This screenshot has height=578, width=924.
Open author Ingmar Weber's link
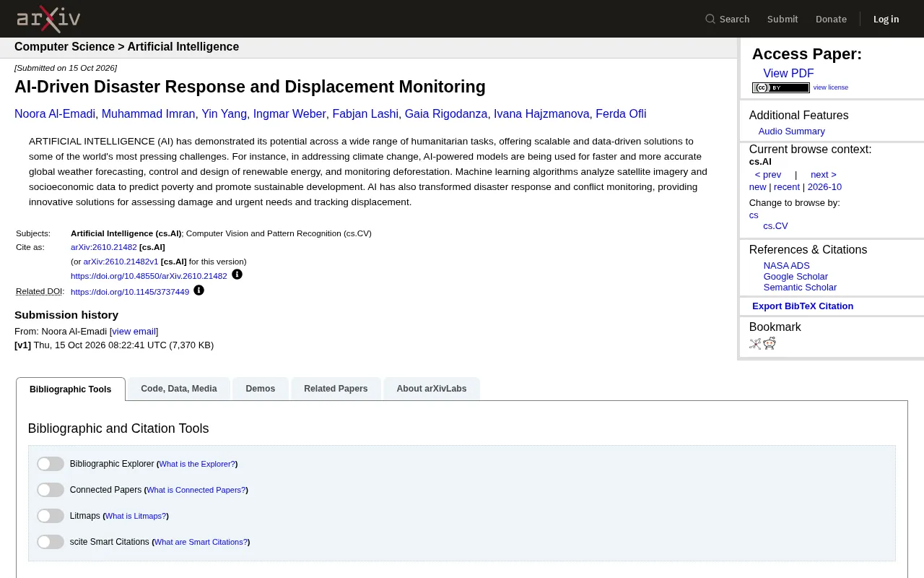click(289, 114)
